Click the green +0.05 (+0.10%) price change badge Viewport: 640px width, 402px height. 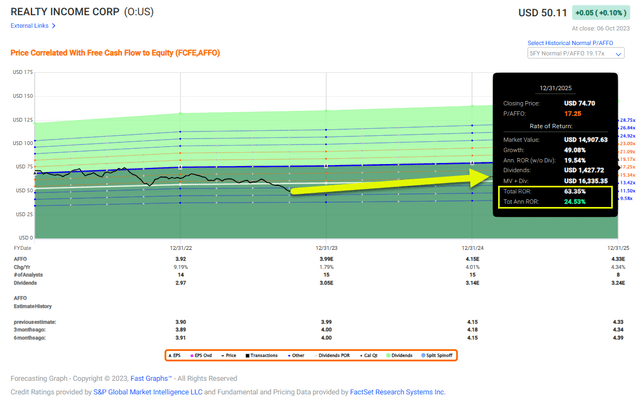(x=600, y=13)
